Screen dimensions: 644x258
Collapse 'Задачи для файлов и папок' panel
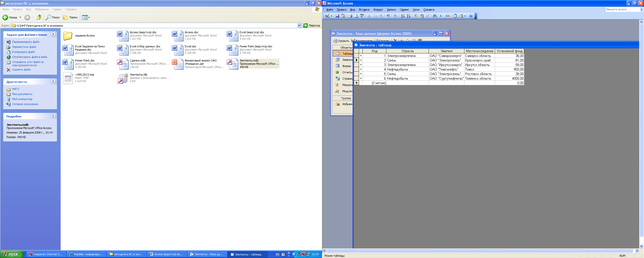point(53,34)
